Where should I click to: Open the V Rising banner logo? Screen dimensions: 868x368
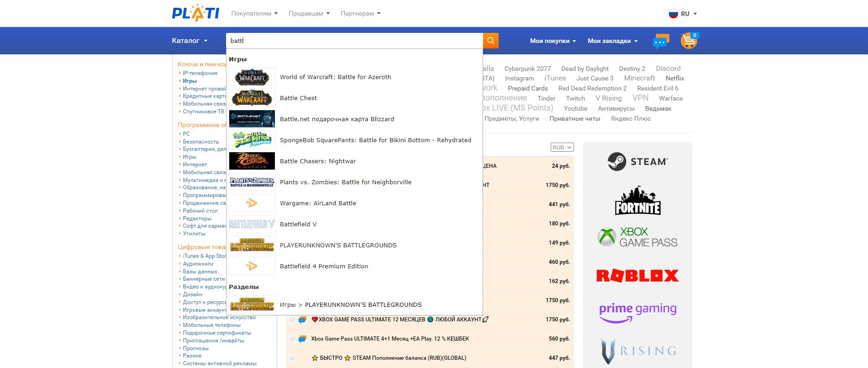pos(638,351)
